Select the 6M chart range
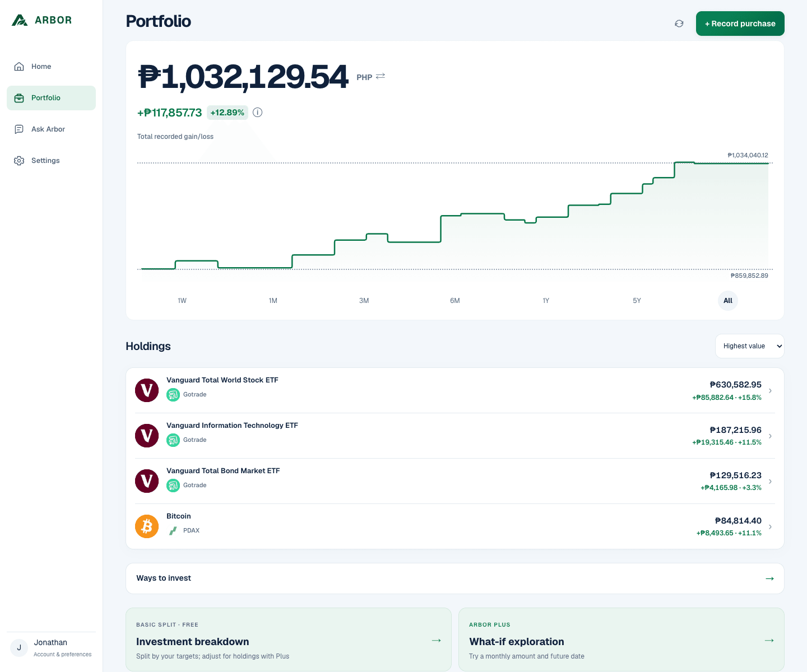Image resolution: width=807 pixels, height=672 pixels. [x=455, y=301]
